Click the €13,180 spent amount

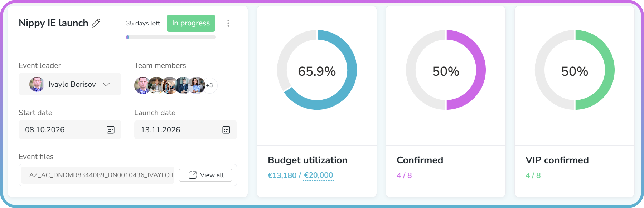coord(282,175)
